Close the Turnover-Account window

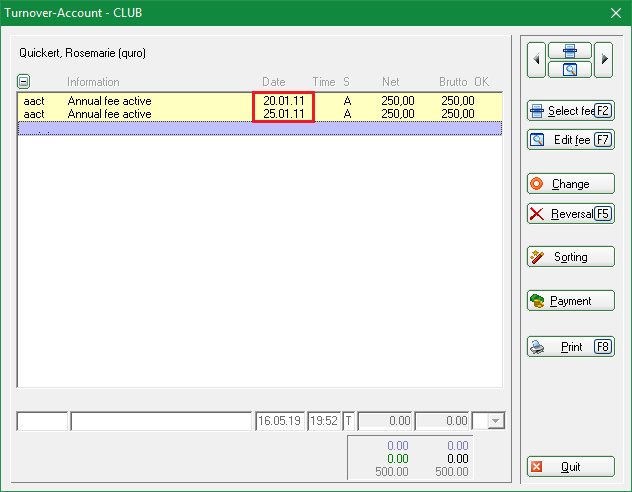coord(615,13)
